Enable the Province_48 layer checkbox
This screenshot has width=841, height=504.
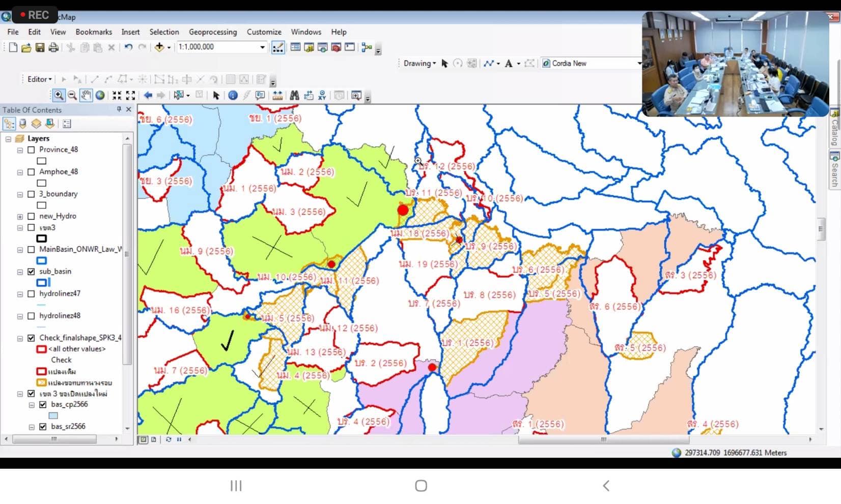click(32, 150)
